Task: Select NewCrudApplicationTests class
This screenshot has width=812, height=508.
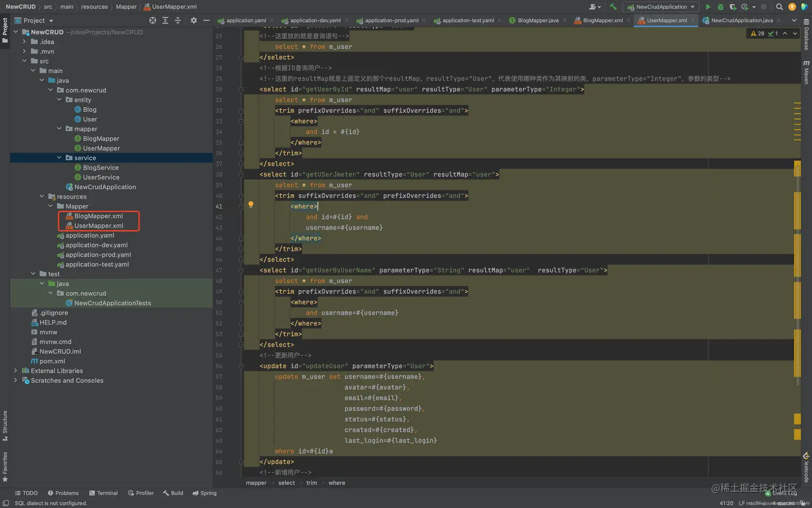Action: (112, 303)
